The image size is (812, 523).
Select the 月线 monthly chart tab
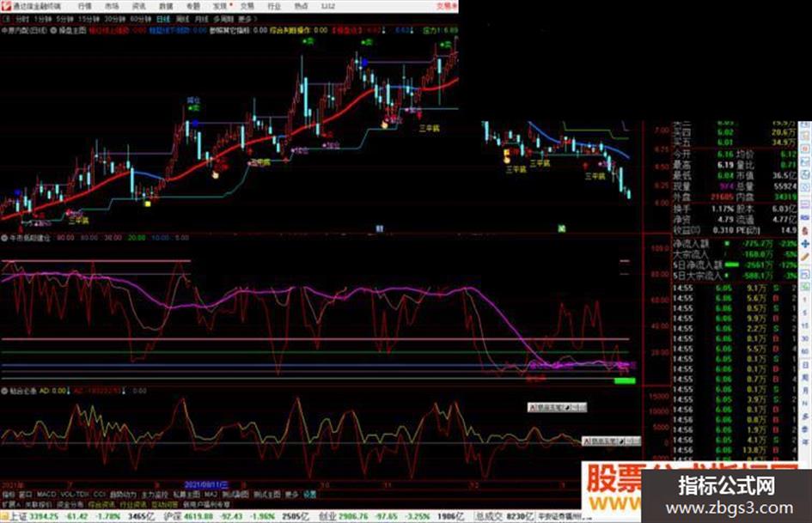(x=201, y=19)
